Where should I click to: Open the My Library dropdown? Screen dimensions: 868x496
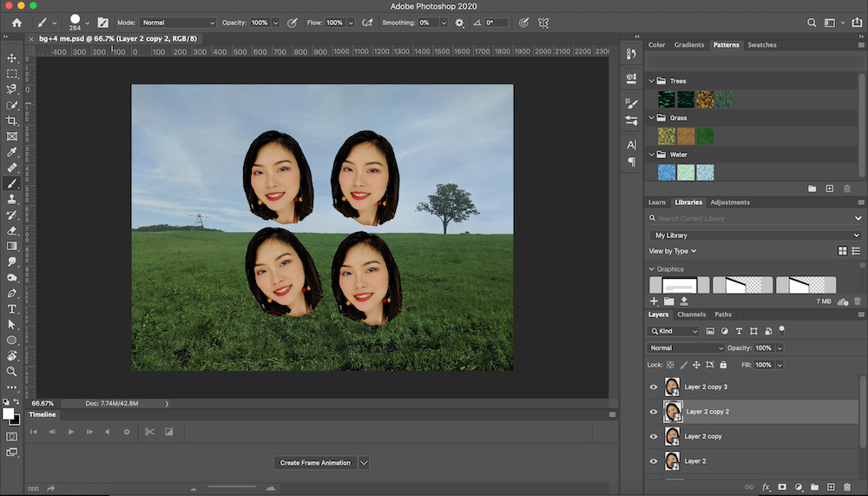point(755,235)
